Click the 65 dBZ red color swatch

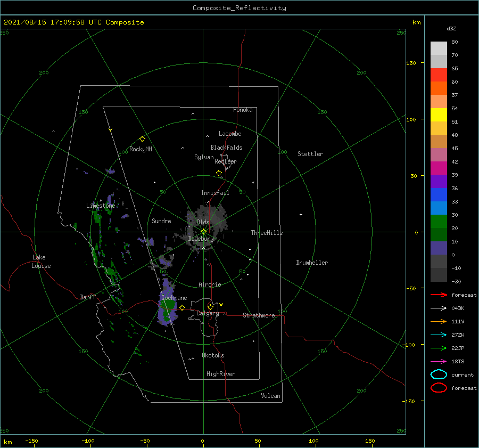pos(439,75)
